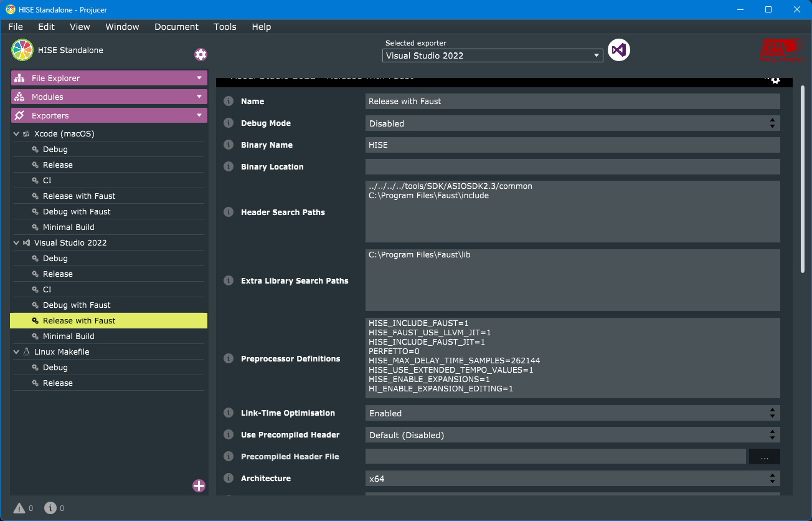Click the Visual Studio exporter logo icon
Viewport: 812px width, 521px height.
click(619, 50)
